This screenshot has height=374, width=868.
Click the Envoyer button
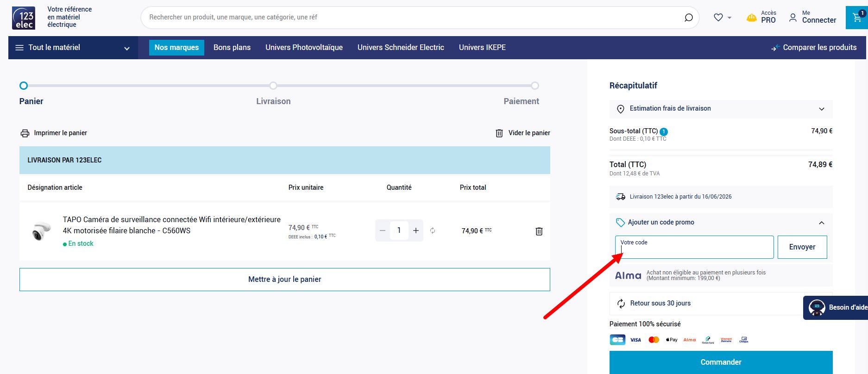coord(802,247)
